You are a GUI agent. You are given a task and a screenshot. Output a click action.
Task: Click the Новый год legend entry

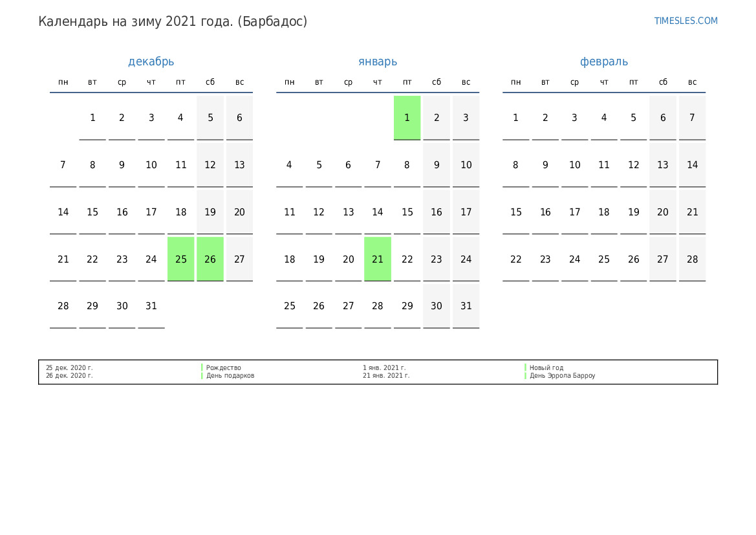(546, 367)
